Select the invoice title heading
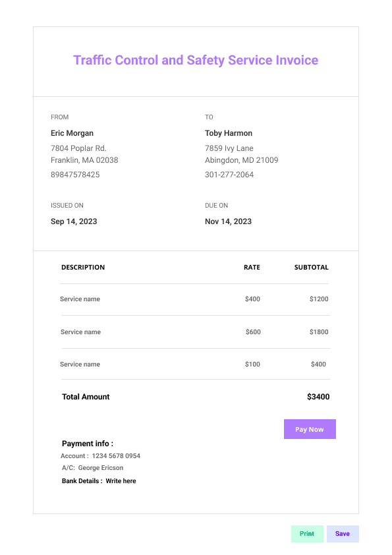Viewport: 392px width, 555px height. pos(196,60)
